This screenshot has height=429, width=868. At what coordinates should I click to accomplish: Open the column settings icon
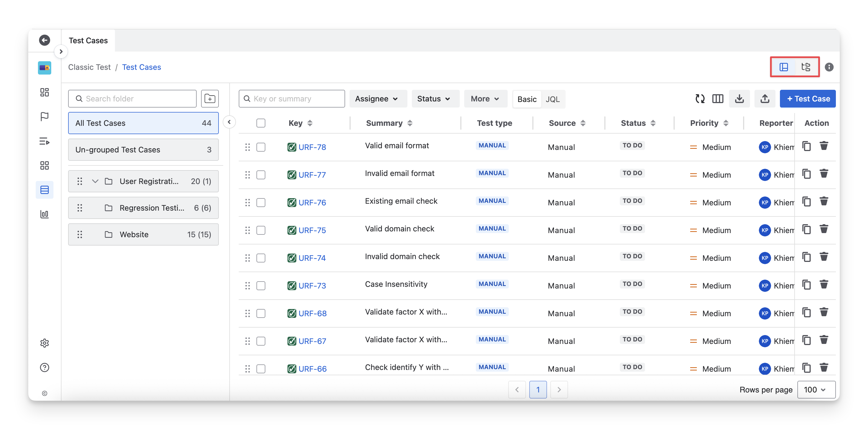click(x=718, y=98)
